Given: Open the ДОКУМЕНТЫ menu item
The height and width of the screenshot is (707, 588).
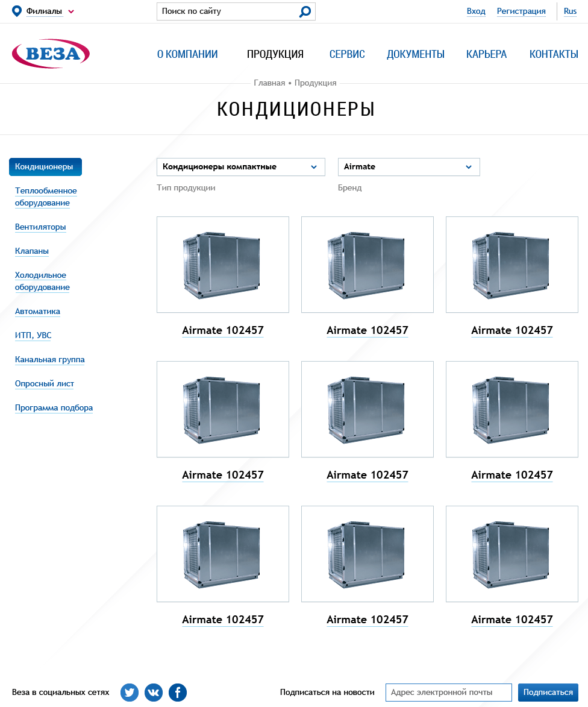Looking at the screenshot, I should pos(416,54).
